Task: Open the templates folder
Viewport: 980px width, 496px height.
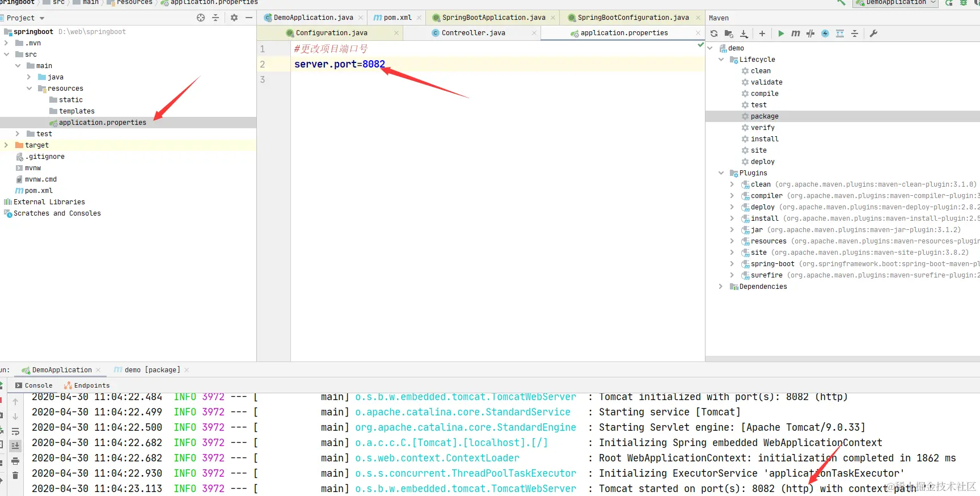Action: tap(77, 111)
